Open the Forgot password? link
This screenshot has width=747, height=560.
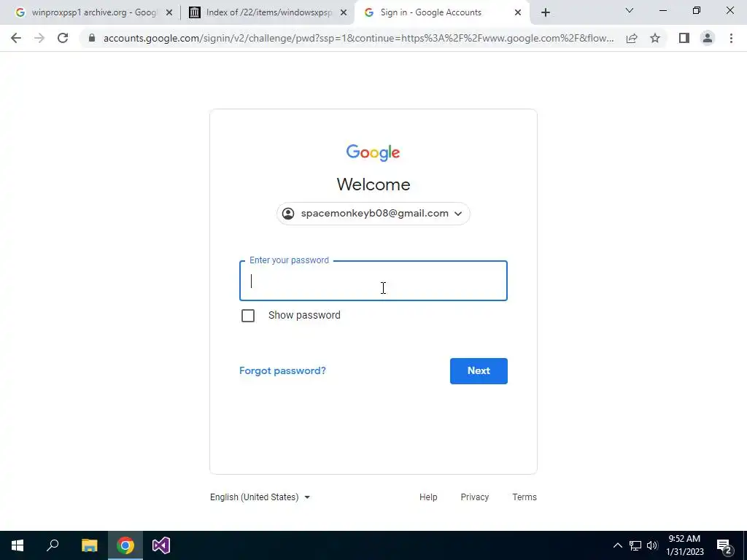pyautogui.click(x=282, y=371)
